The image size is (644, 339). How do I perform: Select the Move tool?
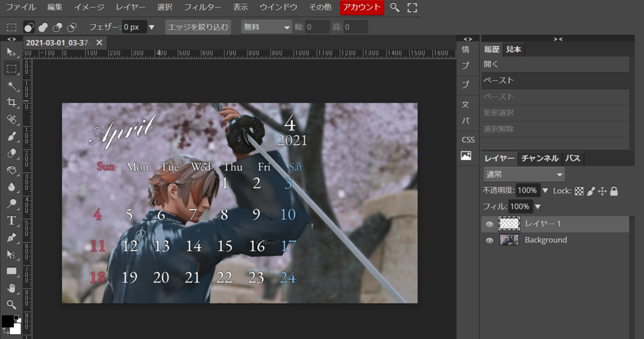pos(12,52)
